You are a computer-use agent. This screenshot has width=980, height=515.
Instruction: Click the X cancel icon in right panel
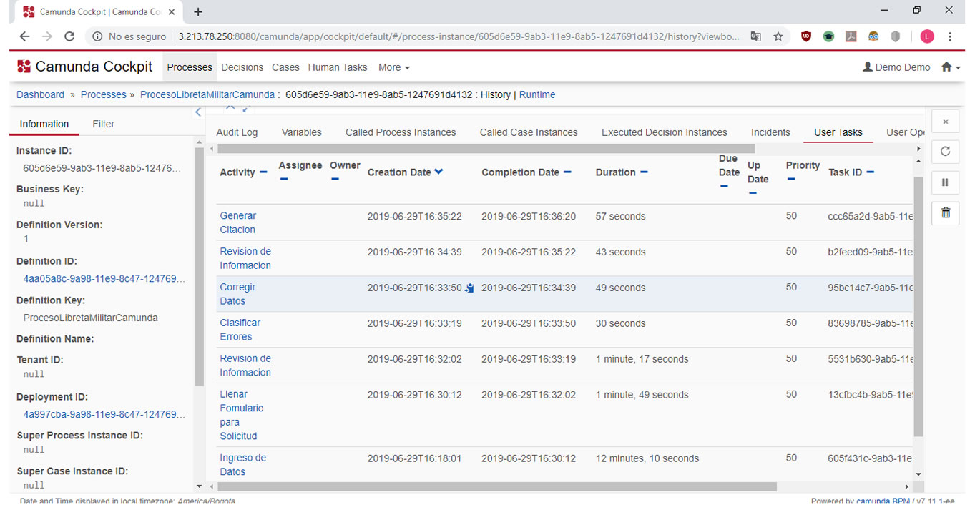pos(945,122)
